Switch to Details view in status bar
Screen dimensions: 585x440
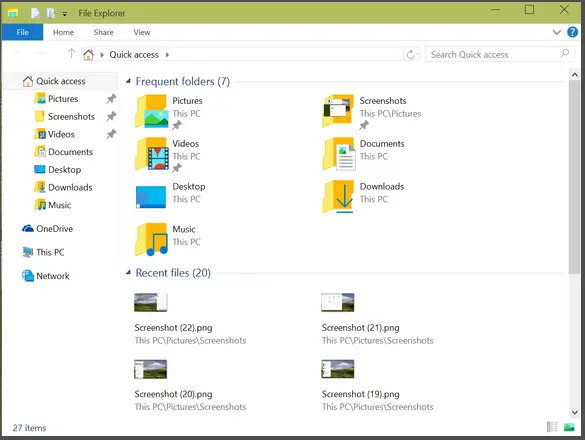coord(552,427)
